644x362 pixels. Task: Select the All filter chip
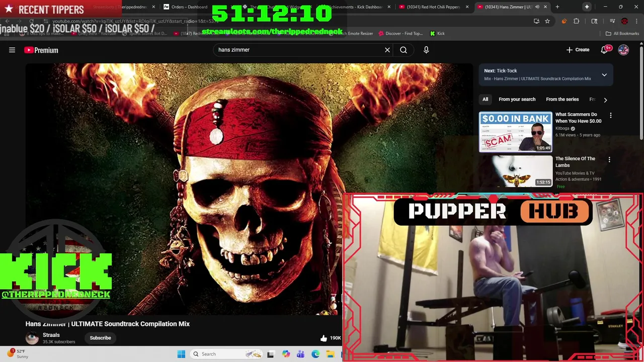(x=485, y=100)
